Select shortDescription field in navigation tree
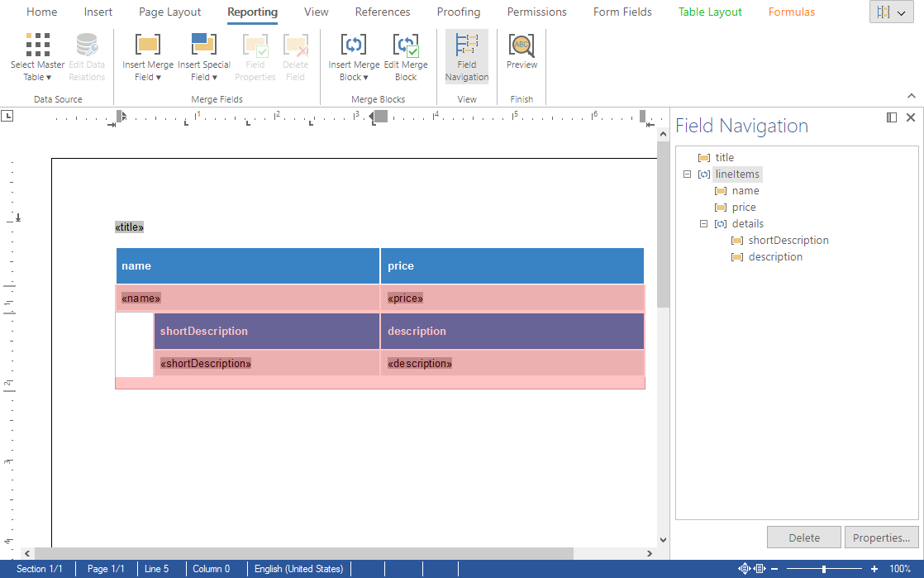 788,240
